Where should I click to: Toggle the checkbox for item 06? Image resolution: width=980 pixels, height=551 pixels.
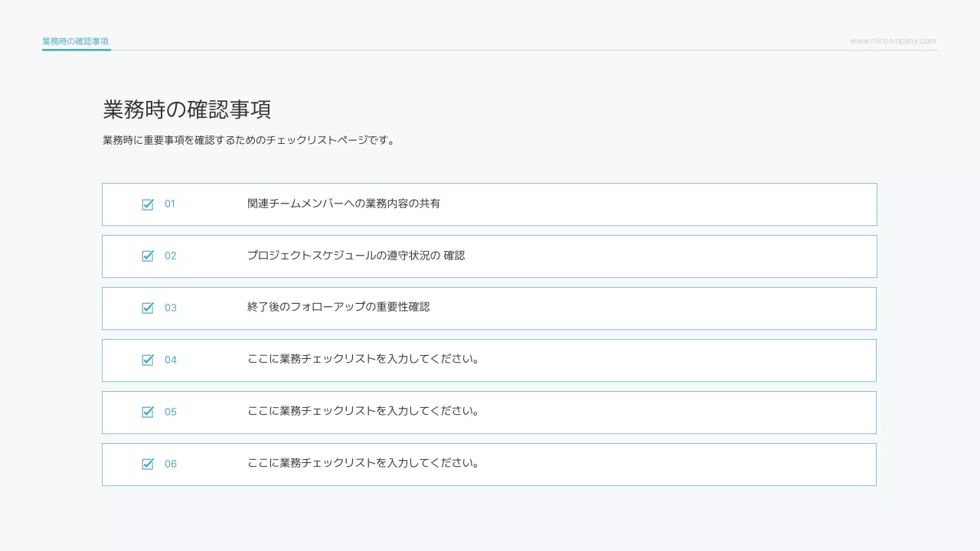tap(148, 464)
